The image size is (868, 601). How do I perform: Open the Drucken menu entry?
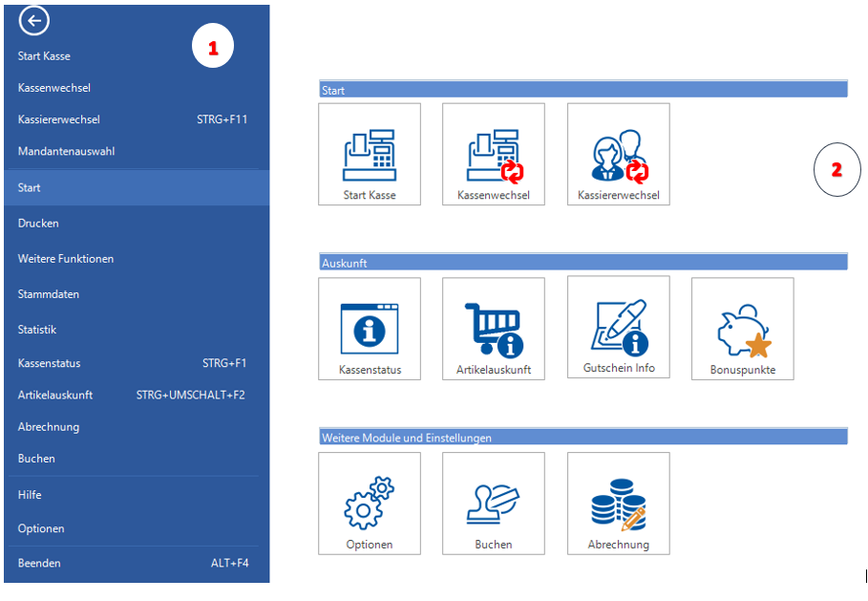38,223
